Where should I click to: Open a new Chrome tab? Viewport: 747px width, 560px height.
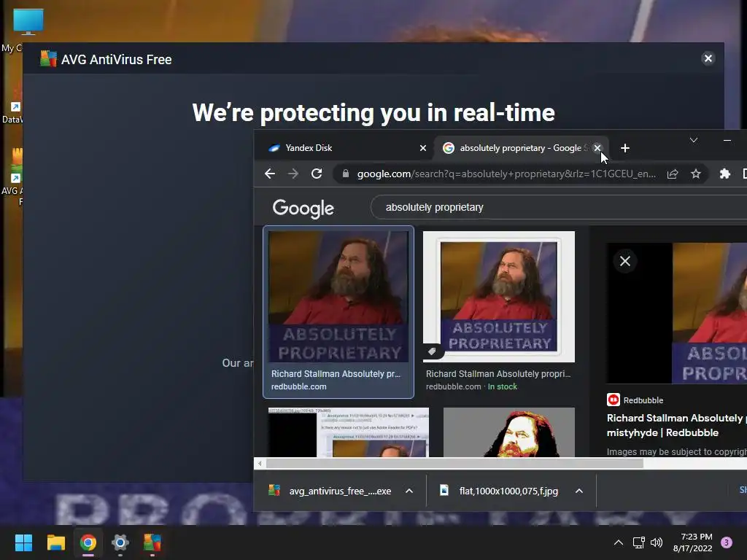point(625,148)
